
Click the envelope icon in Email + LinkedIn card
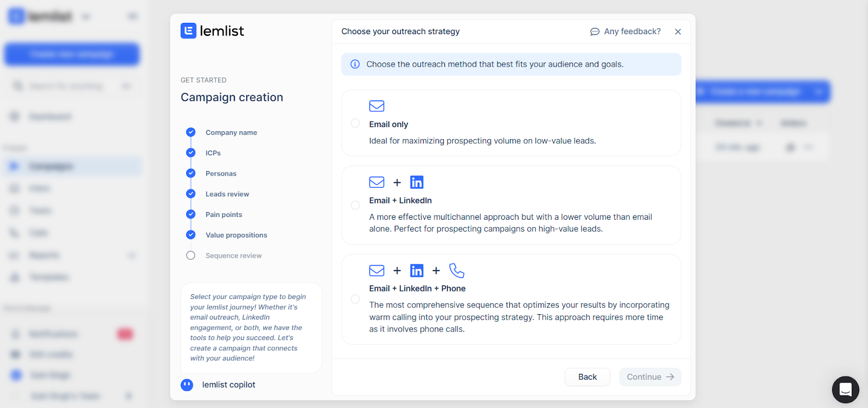coord(376,182)
